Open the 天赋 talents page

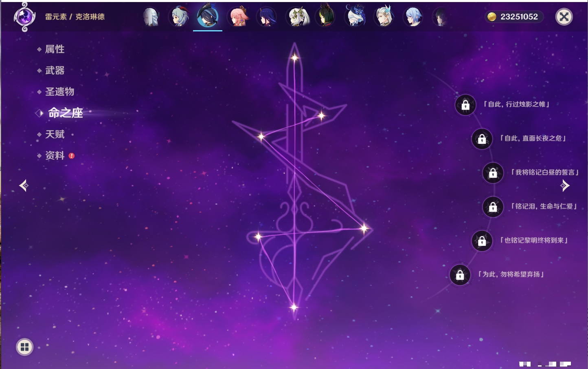(55, 134)
